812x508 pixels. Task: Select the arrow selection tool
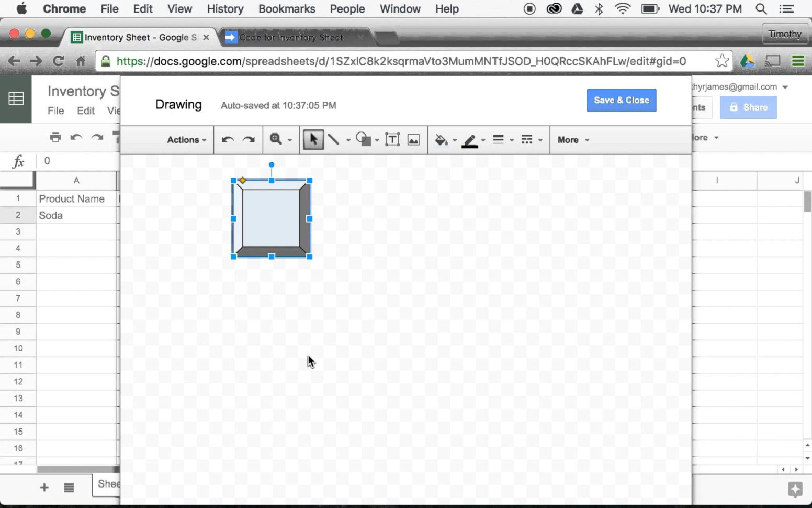click(x=313, y=139)
